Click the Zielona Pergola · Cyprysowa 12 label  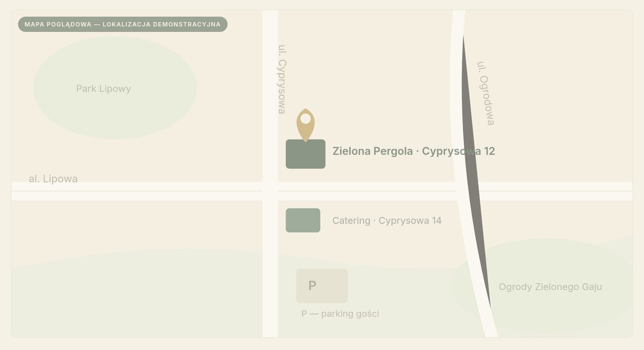pyautogui.click(x=414, y=151)
